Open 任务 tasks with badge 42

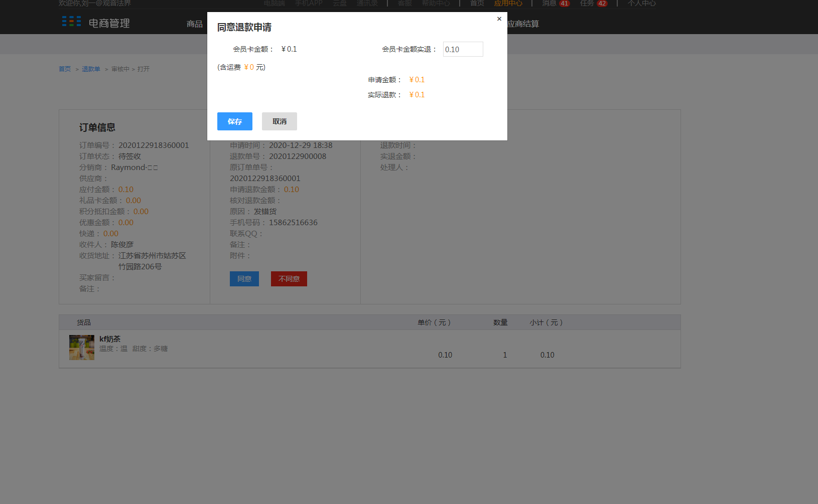tap(594, 3)
